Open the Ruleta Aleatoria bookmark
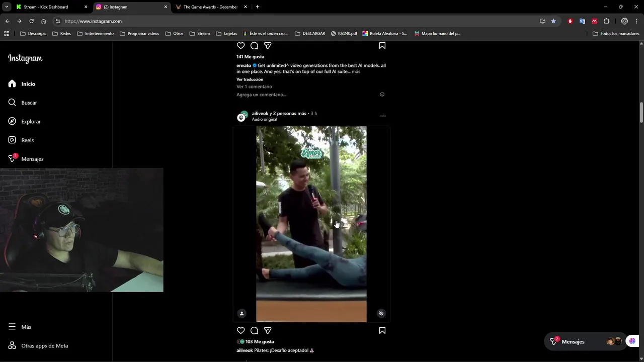 point(385,34)
